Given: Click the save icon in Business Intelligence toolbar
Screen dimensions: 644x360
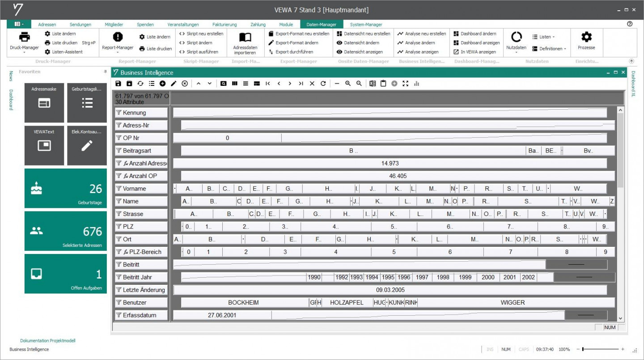Looking at the screenshot, I should pos(118,83).
